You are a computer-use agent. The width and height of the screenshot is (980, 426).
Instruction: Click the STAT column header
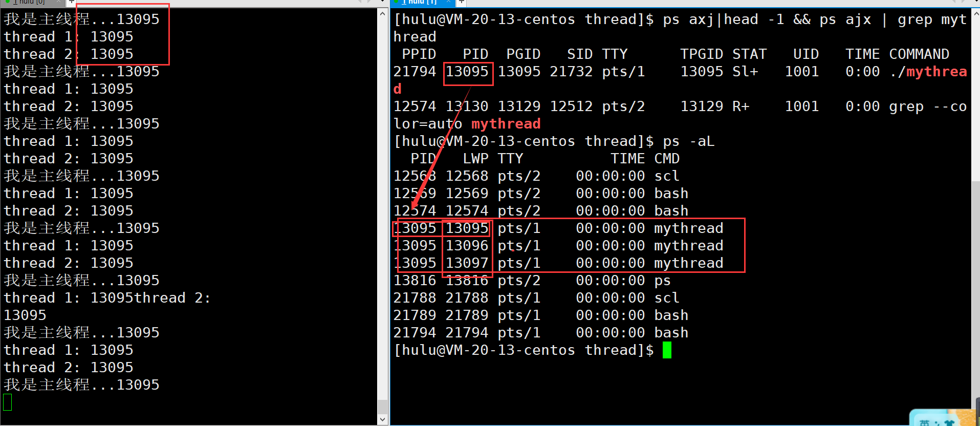[x=749, y=54]
